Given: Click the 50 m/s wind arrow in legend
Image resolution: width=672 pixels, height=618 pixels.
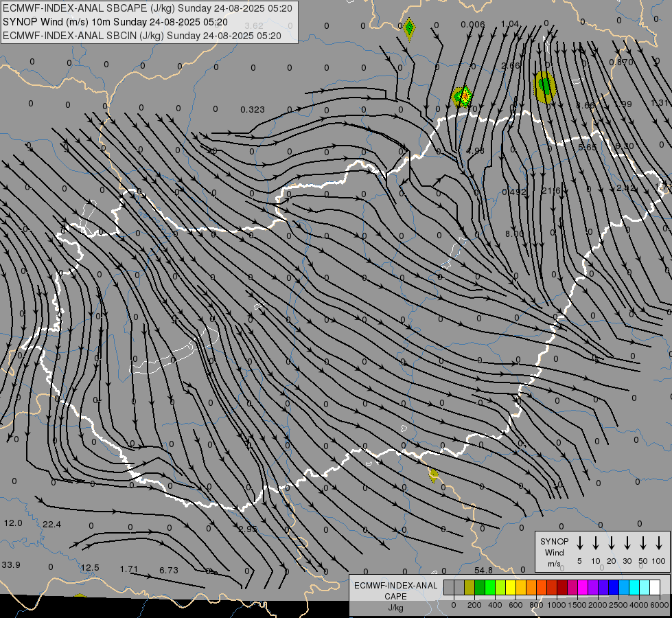Looking at the screenshot, I should click(643, 543).
